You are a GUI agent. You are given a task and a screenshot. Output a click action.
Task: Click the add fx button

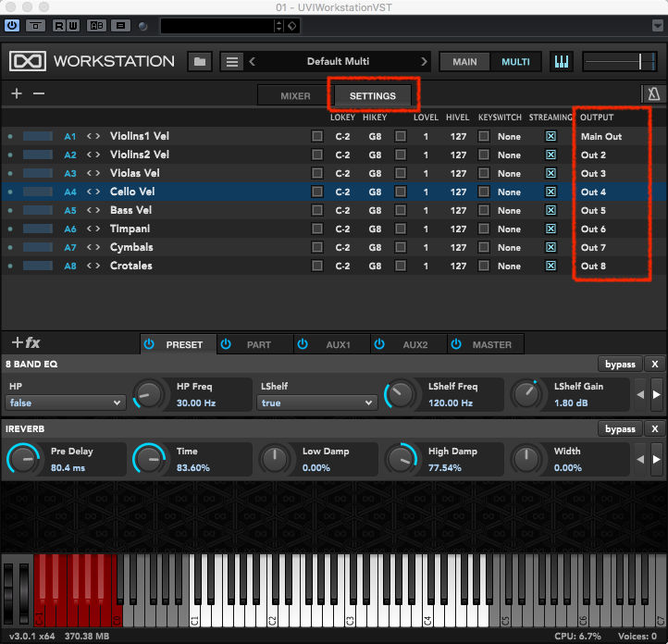pos(26,342)
